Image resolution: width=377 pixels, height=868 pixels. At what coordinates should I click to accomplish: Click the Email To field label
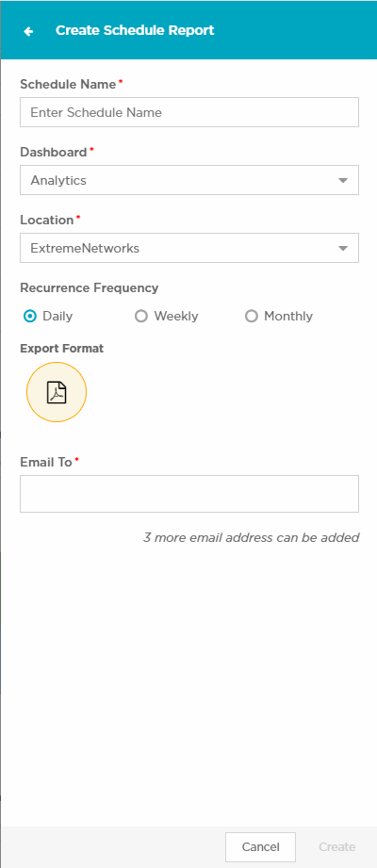click(46, 462)
